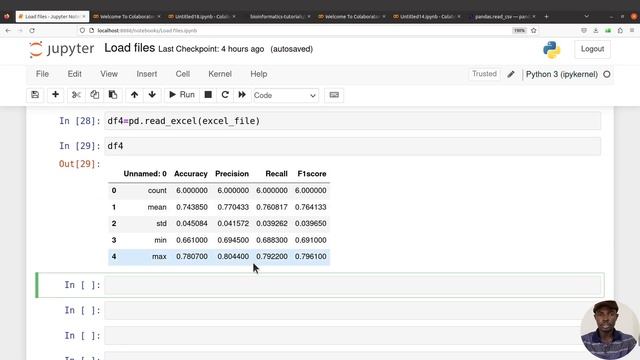Viewport: 640px width, 360px height.
Task: Click the Precision column header
Action: pyautogui.click(x=232, y=173)
